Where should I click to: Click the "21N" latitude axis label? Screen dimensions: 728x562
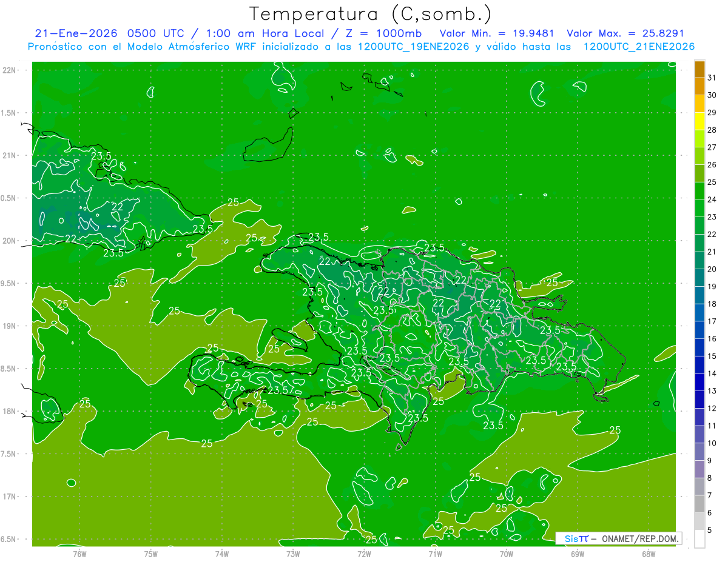(10, 155)
